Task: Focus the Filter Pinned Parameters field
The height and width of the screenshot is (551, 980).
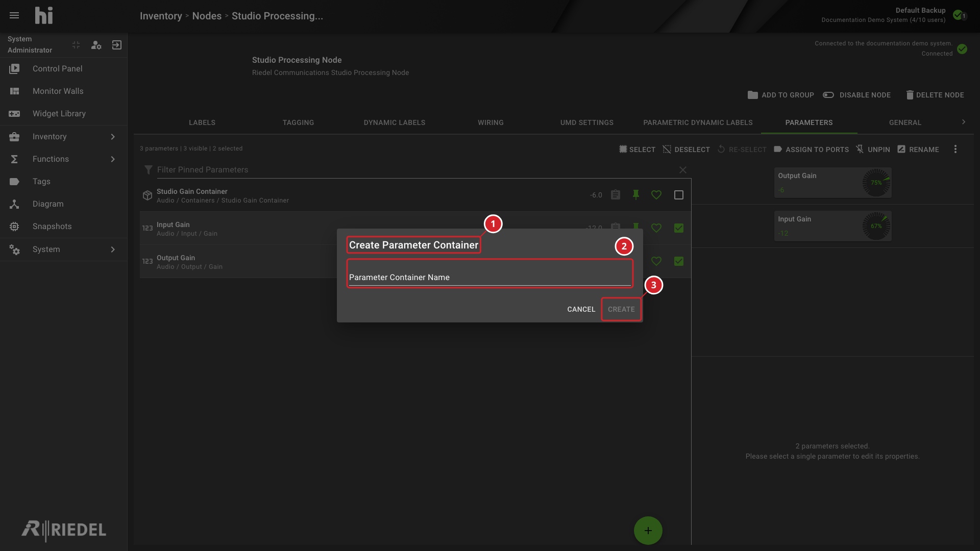Action: [x=416, y=170]
